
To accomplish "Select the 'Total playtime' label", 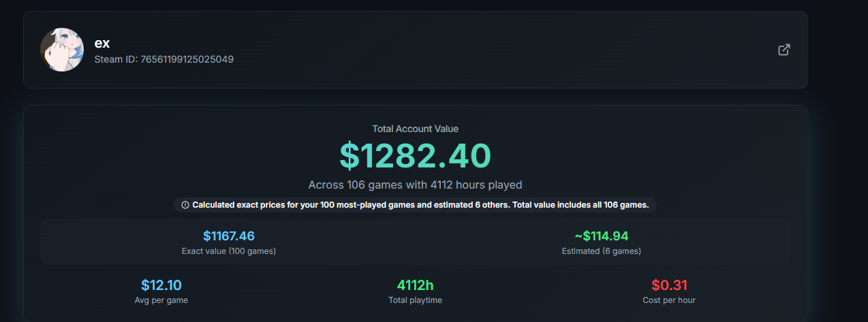I will (415, 300).
